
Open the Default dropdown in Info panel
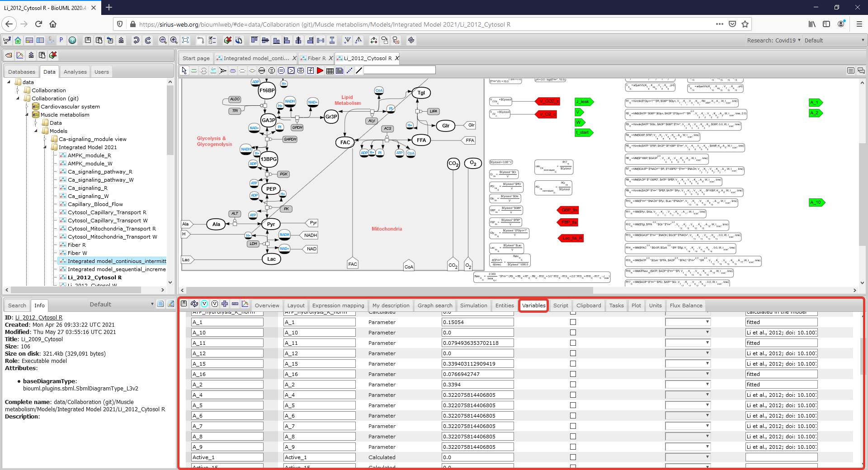[122, 305]
